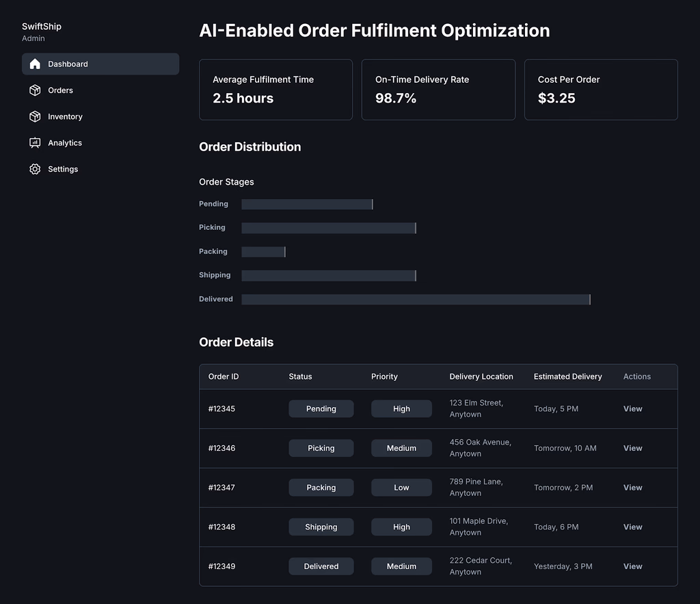The height and width of the screenshot is (604, 700).
Task: Open View link for order #12347
Action: click(632, 488)
